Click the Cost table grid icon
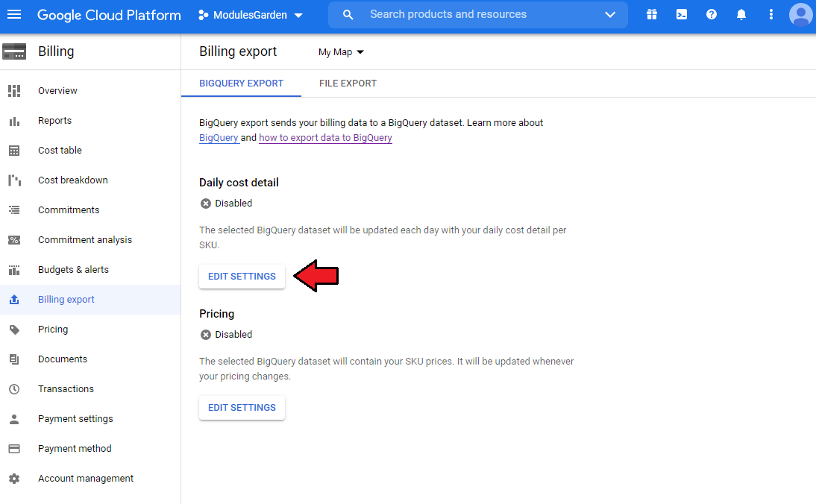 (14, 151)
